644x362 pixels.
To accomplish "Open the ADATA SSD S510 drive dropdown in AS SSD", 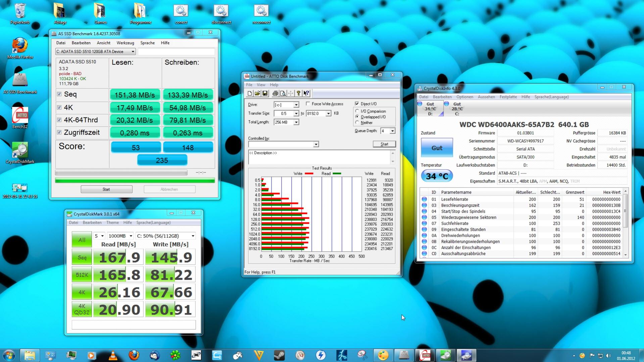I will 95,52.
